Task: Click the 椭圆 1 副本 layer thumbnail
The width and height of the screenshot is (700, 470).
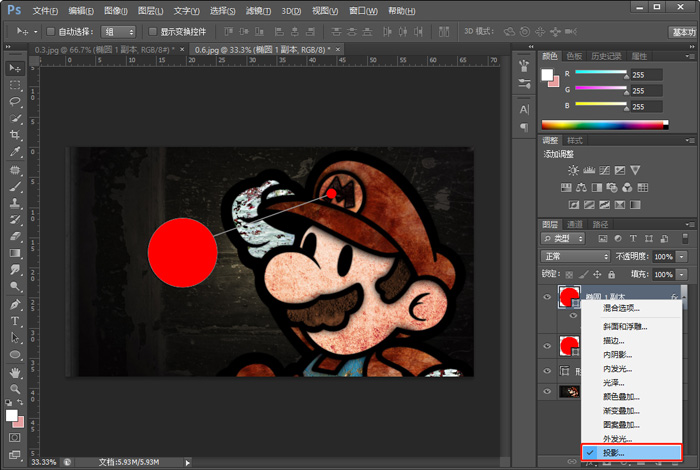Action: 569,297
